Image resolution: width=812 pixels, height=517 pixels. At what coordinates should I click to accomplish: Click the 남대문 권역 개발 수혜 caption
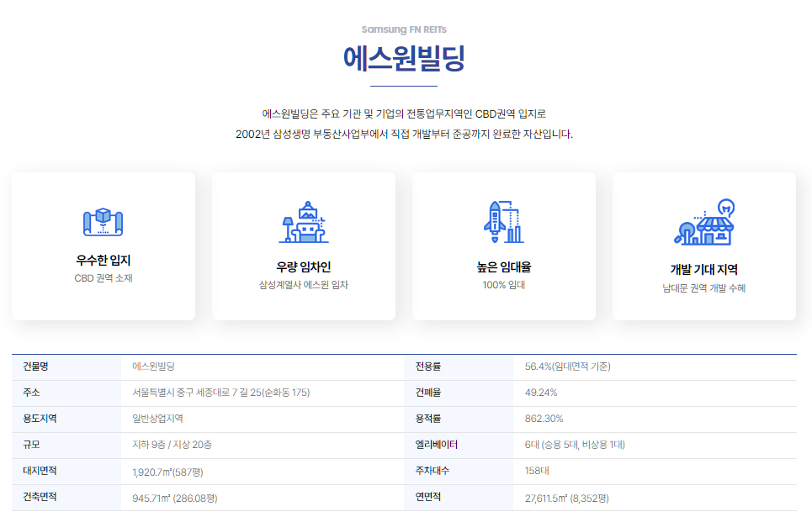click(703, 288)
